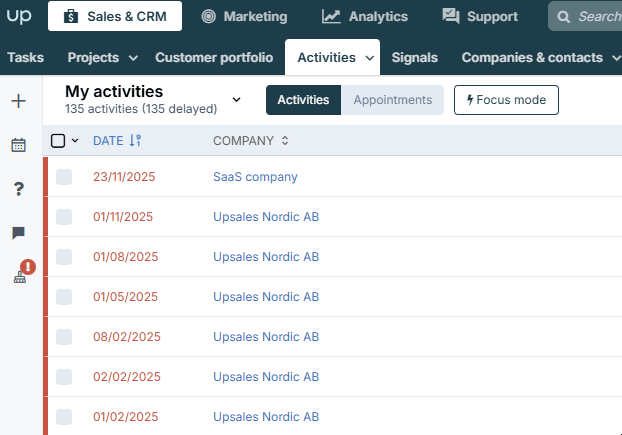622x435 pixels.
Task: Open the Companies & contacts tab
Action: [x=532, y=57]
